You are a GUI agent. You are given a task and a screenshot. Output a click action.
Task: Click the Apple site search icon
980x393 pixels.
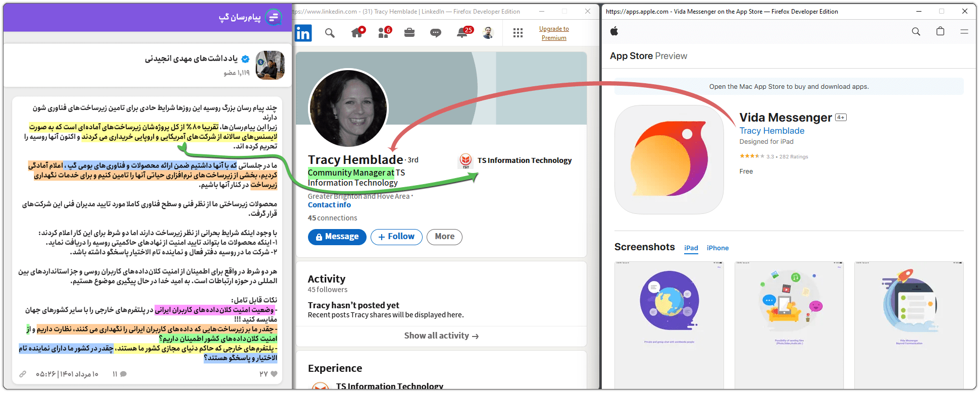click(x=916, y=32)
